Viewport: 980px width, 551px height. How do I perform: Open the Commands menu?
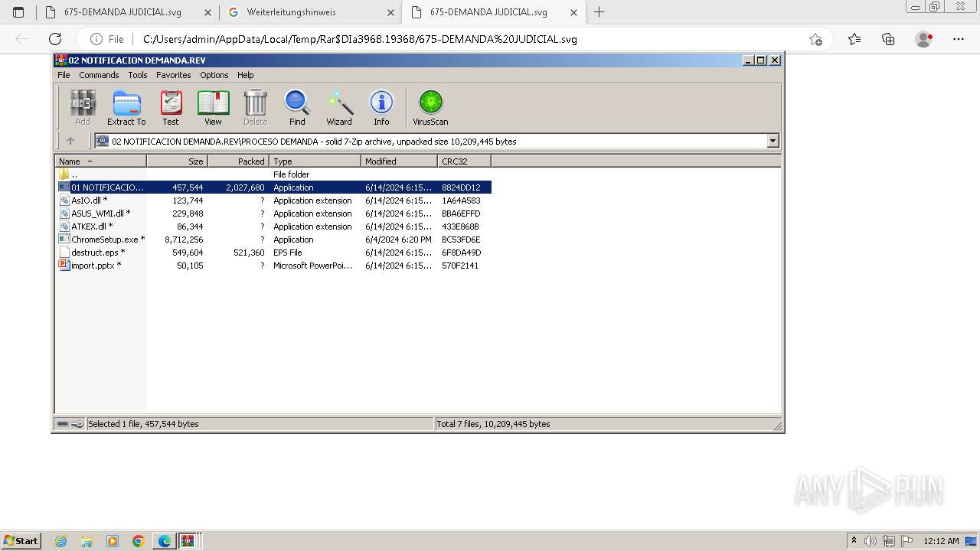(x=99, y=75)
